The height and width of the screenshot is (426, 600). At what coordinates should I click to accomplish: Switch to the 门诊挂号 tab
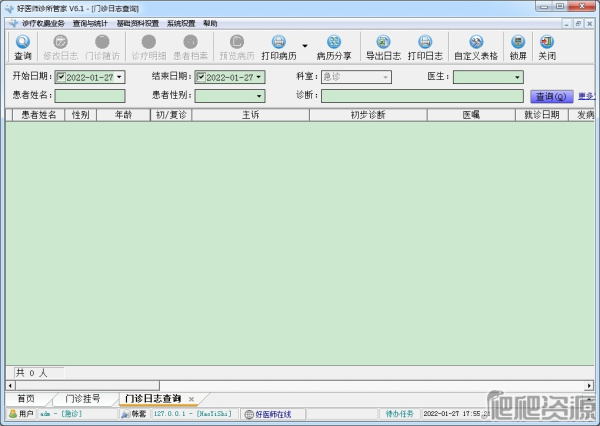[83, 398]
